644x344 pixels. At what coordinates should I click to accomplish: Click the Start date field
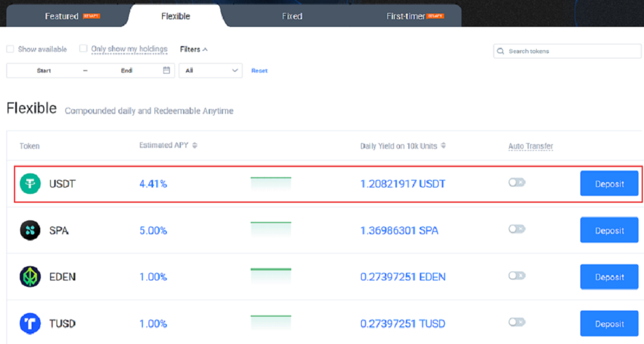(44, 70)
